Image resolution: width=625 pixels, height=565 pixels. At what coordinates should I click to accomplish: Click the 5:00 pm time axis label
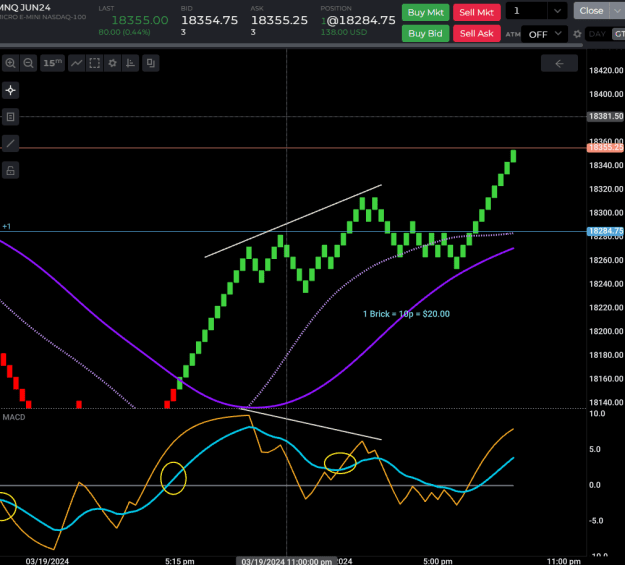pyautogui.click(x=438, y=561)
